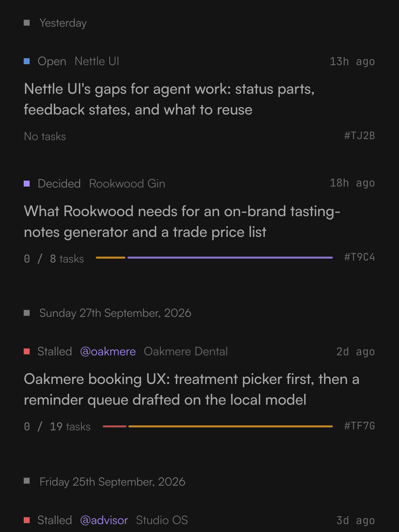Open the Nettle UI gaps thread title
The width and height of the screenshot is (399, 532).
169,99
